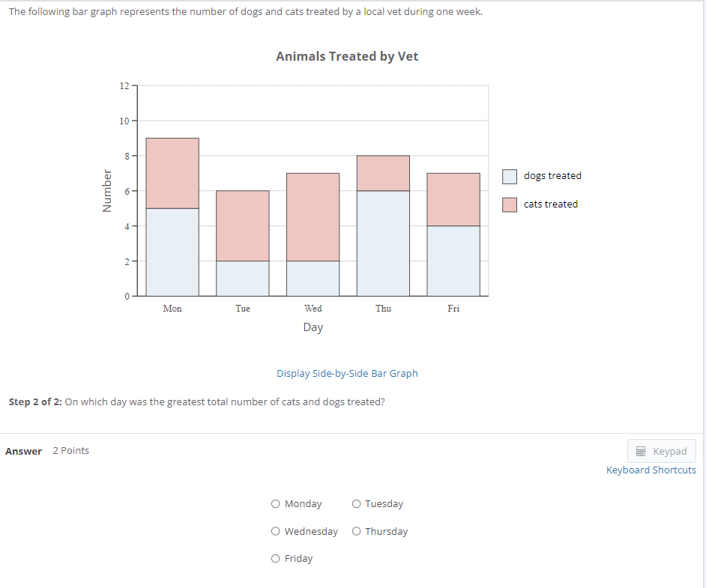Screen dimensions: 706x588
Task: Click the Day axis label
Action: [x=313, y=327]
